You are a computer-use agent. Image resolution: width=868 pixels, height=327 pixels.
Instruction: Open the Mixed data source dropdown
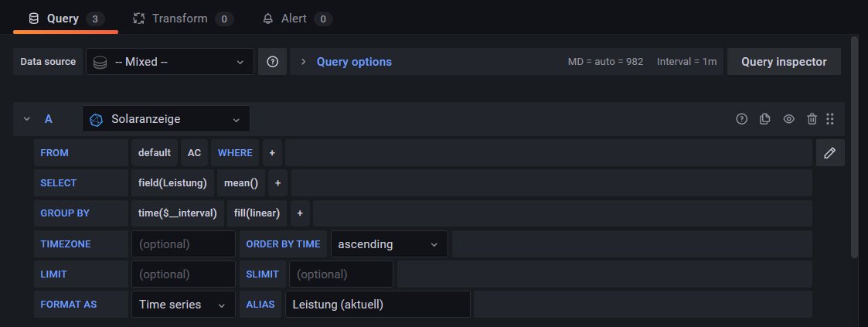pos(169,62)
